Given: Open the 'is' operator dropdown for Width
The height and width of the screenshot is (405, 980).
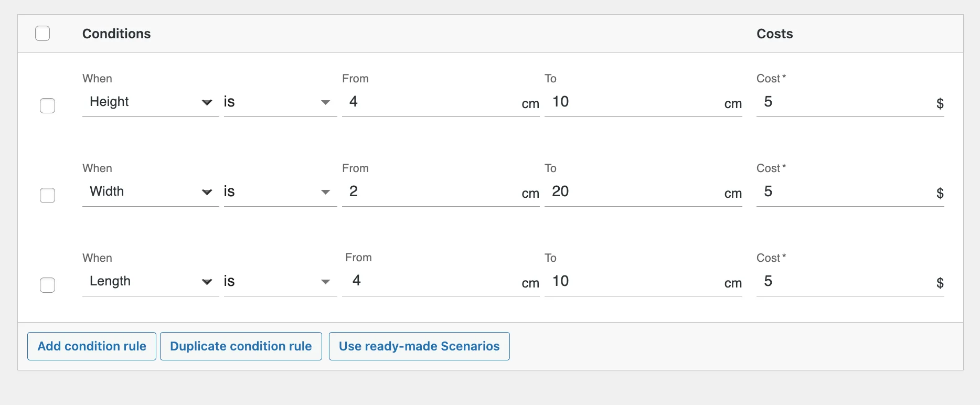Looking at the screenshot, I should [280, 192].
